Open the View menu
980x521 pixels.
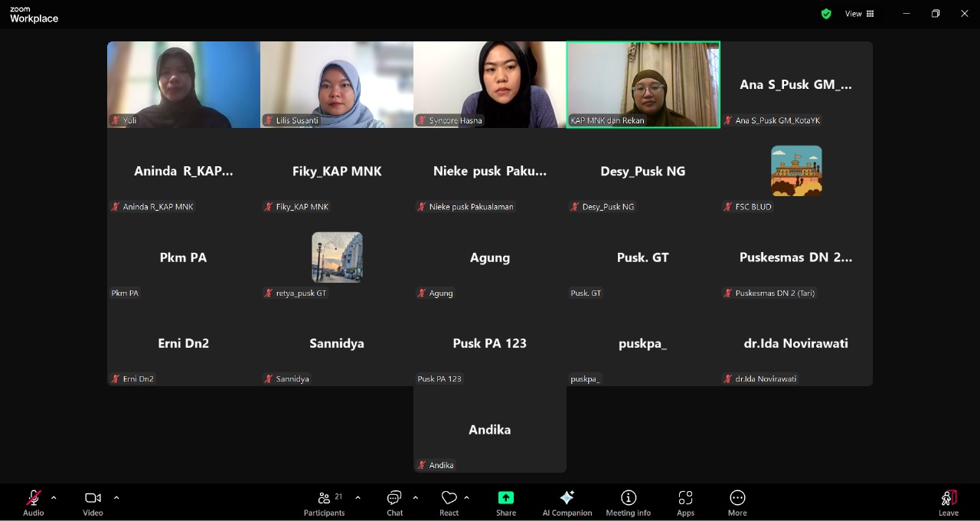(853, 13)
